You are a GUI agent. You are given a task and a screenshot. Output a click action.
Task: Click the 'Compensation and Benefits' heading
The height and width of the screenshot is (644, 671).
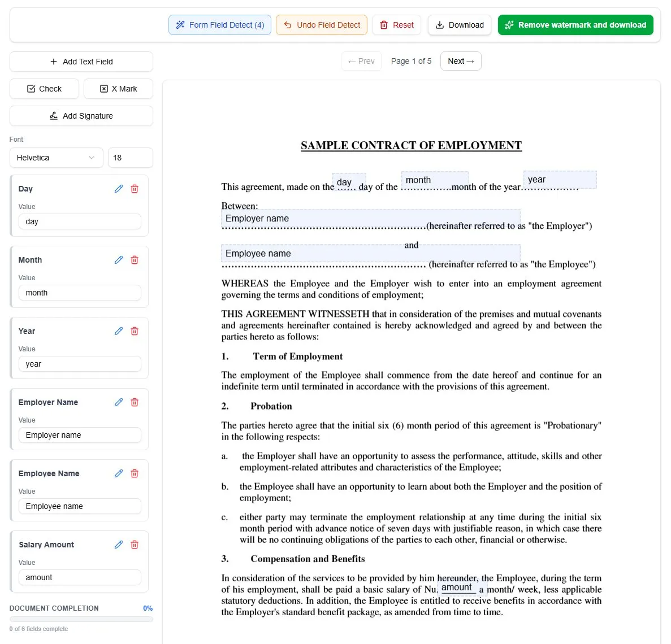pos(308,559)
